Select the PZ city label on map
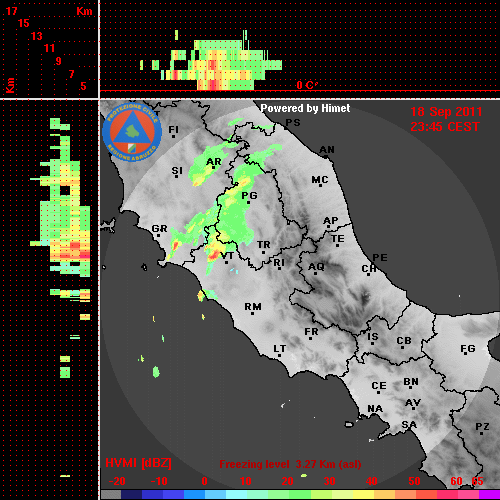The height and width of the screenshot is (500, 500). click(482, 427)
